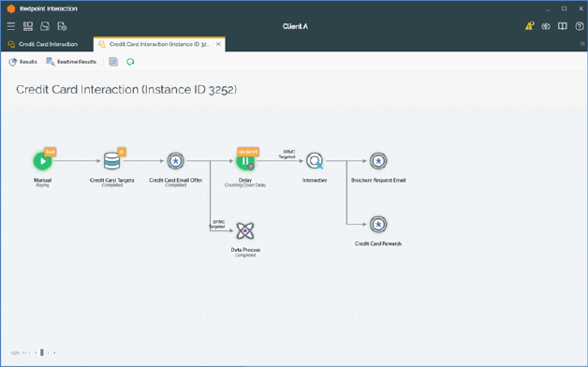Image resolution: width=588 pixels, height=367 pixels.
Task: Switch to the Credit Card Interaction tab
Action: pos(43,44)
